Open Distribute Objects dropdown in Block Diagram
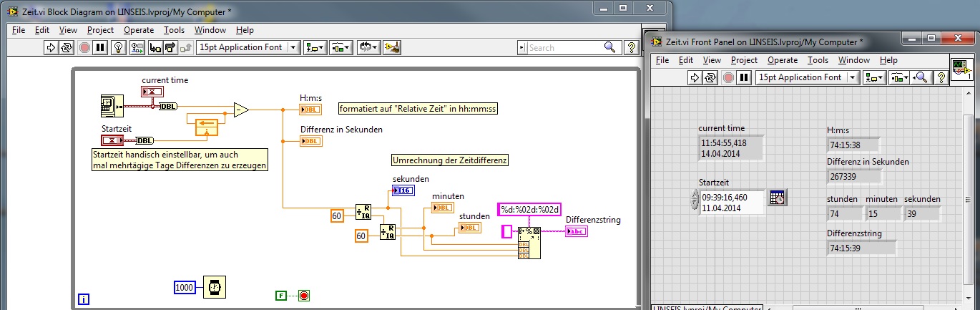Viewport: 980px width, 310px height. point(340,48)
